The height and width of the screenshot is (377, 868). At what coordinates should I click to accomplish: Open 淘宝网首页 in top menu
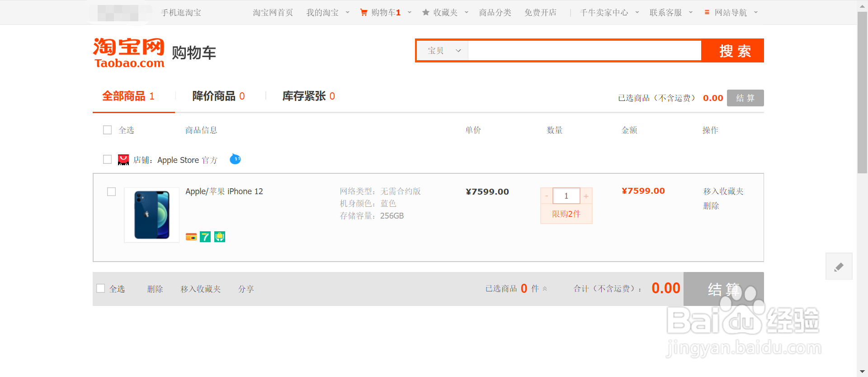click(x=273, y=13)
